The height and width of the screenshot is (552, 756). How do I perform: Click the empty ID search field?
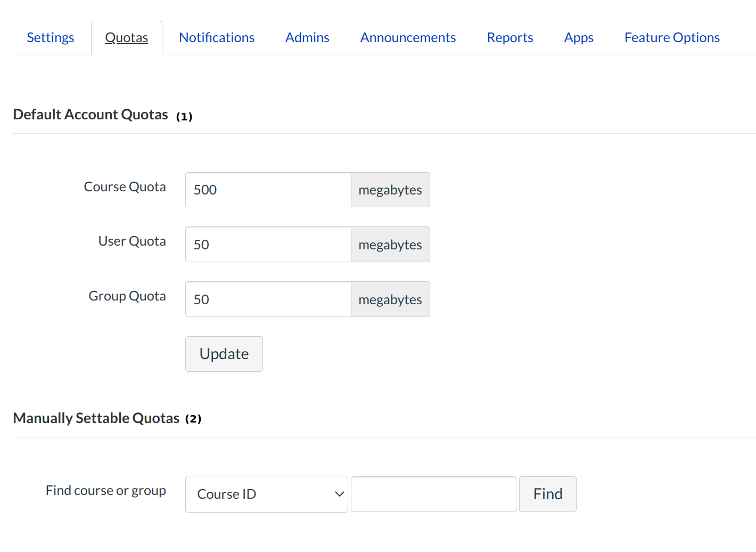pos(433,494)
